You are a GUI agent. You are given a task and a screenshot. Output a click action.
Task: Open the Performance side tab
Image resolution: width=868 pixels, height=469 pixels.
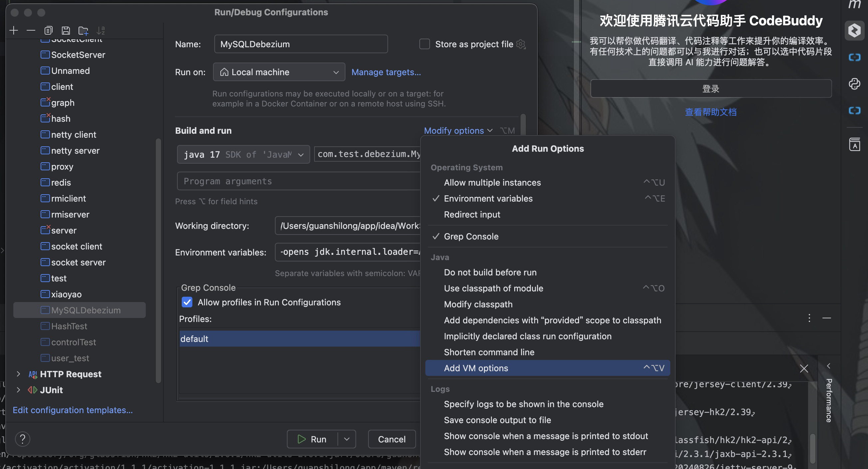pyautogui.click(x=829, y=400)
